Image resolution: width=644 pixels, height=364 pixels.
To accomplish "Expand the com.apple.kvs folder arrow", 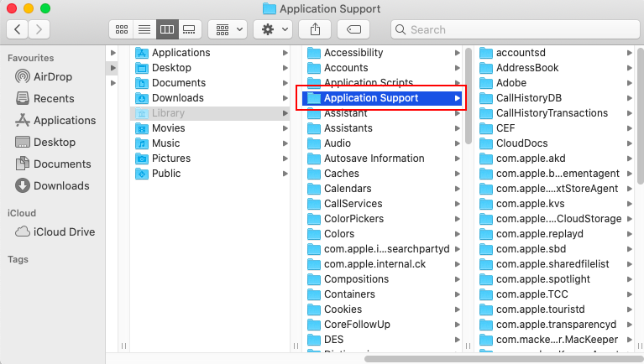I will click(629, 204).
